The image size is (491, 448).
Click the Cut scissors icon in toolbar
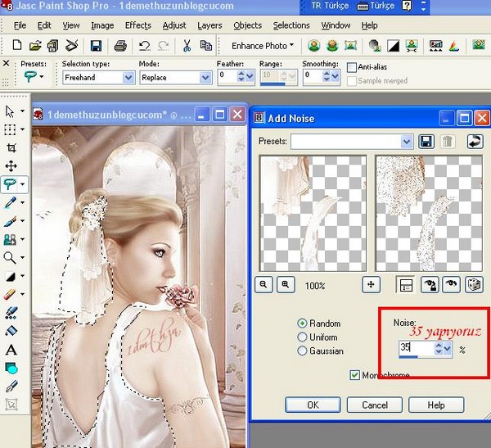pos(187,46)
